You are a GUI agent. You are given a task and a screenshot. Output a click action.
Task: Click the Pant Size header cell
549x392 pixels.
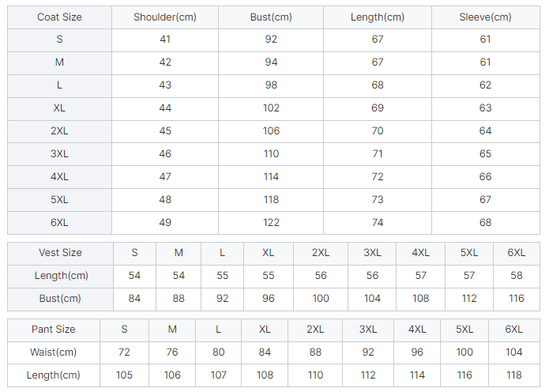tap(54, 330)
